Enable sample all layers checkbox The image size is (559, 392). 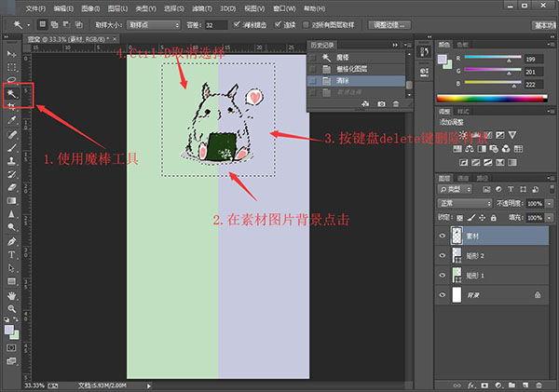(306, 24)
